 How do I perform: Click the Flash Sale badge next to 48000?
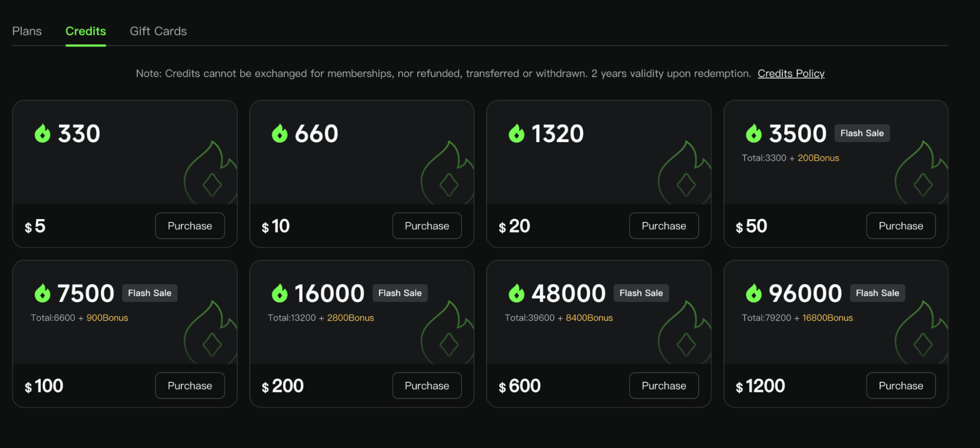click(641, 293)
